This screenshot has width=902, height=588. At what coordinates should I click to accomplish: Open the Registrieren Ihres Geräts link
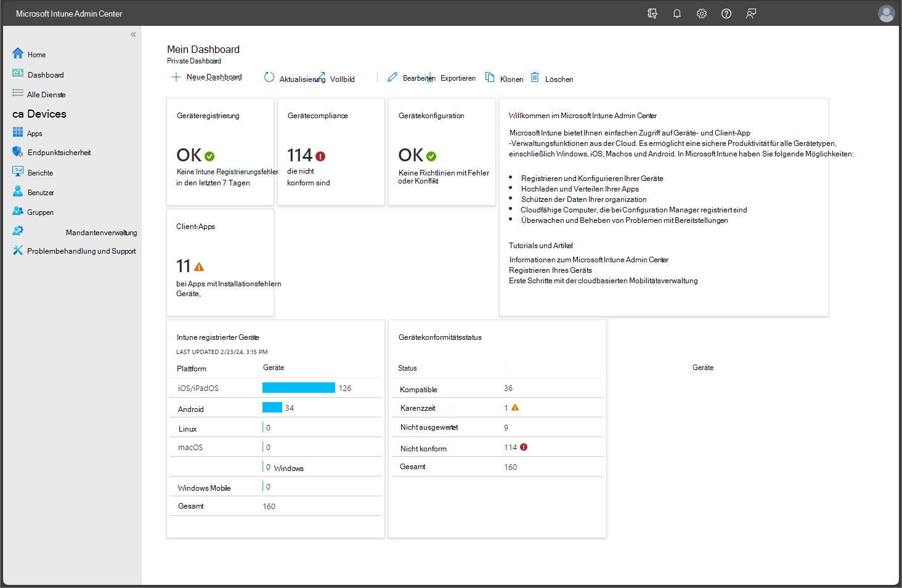click(550, 270)
